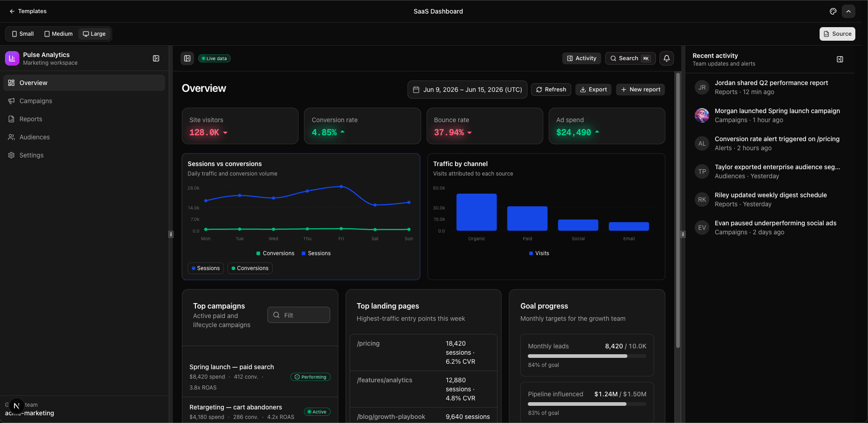Select the Medium viewport size

58,34
